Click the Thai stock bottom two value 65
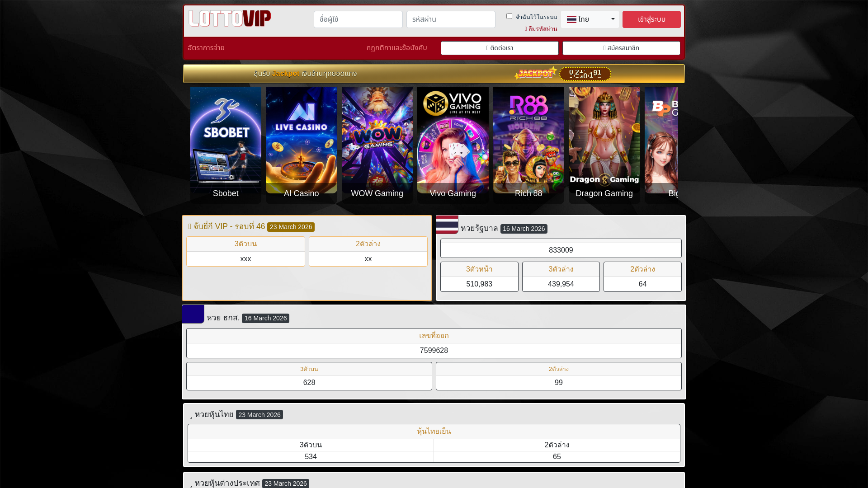 click(557, 457)
